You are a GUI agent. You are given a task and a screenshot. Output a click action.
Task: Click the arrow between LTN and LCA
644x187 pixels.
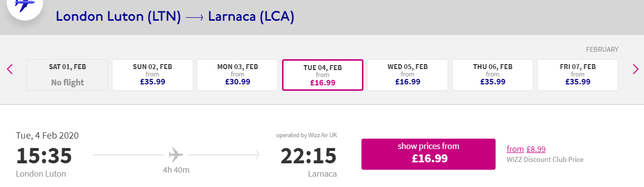(195, 18)
